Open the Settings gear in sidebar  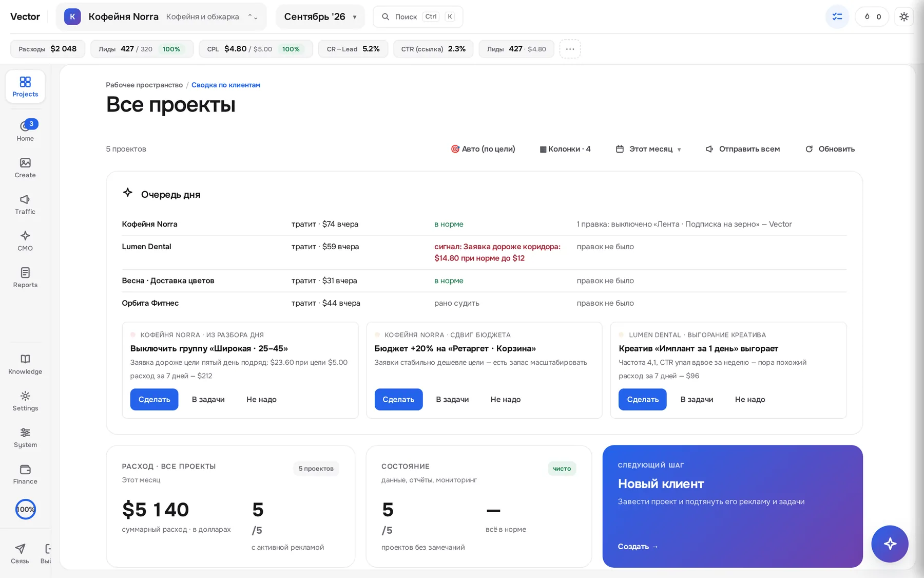click(x=25, y=396)
